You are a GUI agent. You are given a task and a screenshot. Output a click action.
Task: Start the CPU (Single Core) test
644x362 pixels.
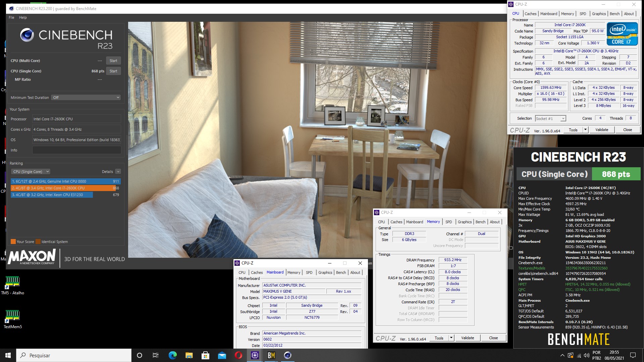(x=113, y=71)
